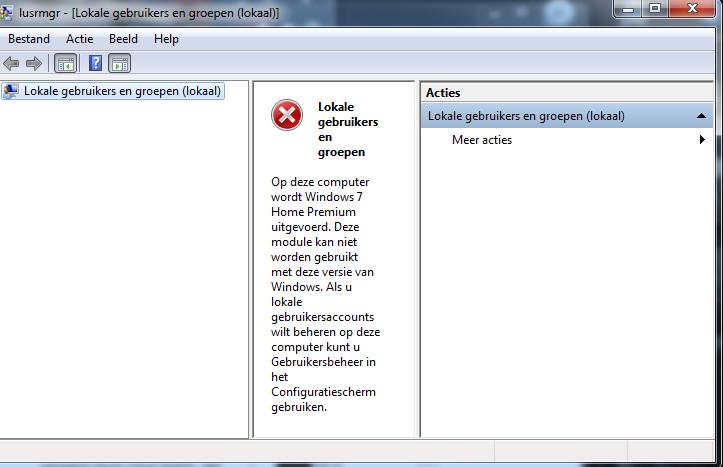This screenshot has height=467, width=723.
Task: Click the lusrmgr title bar application icon
Action: click(x=6, y=12)
